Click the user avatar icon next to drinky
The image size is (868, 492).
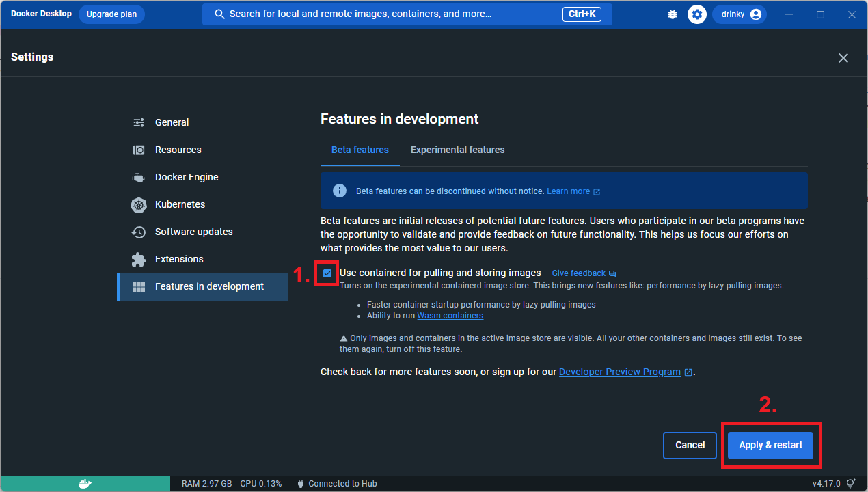tap(755, 14)
